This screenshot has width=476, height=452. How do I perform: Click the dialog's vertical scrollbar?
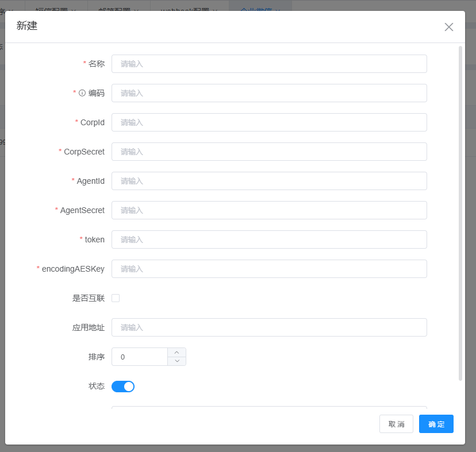[x=460, y=213]
